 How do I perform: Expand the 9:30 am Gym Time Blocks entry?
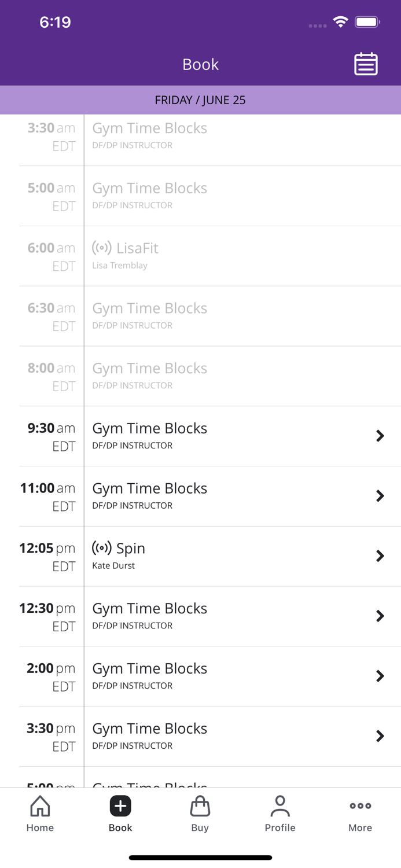(x=231, y=436)
